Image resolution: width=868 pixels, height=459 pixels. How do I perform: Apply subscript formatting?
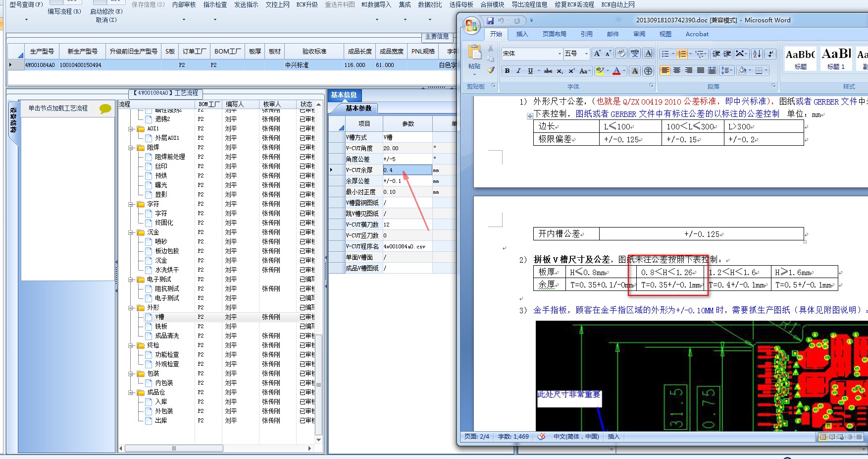click(560, 71)
